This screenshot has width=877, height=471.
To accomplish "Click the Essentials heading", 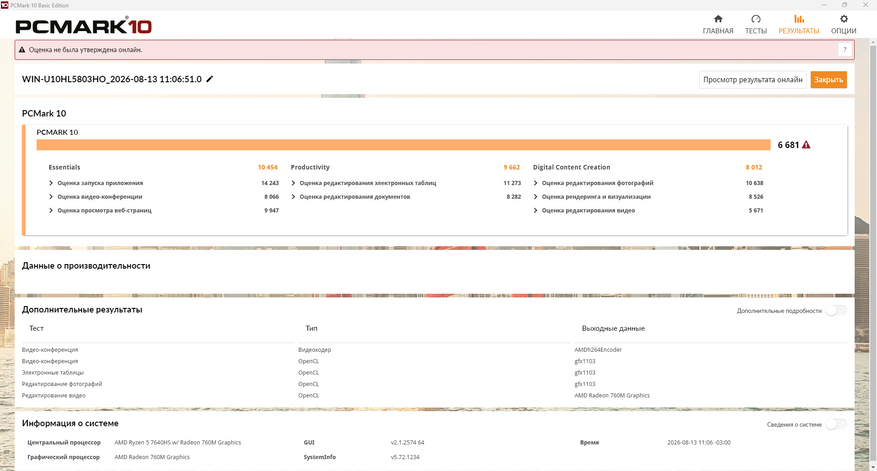I will point(64,167).
